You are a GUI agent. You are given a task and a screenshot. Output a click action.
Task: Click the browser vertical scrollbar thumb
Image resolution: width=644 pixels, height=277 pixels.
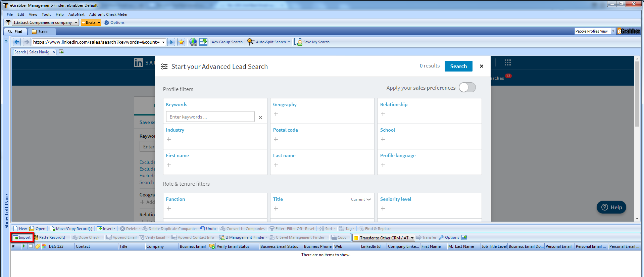pyautogui.click(x=637, y=94)
